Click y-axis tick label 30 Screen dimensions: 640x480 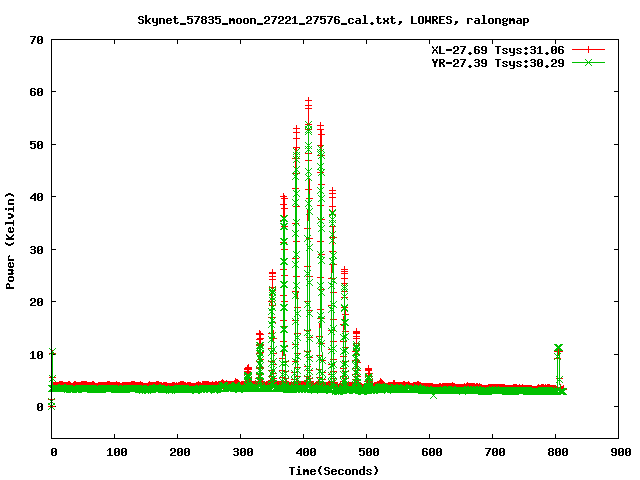[36, 250]
